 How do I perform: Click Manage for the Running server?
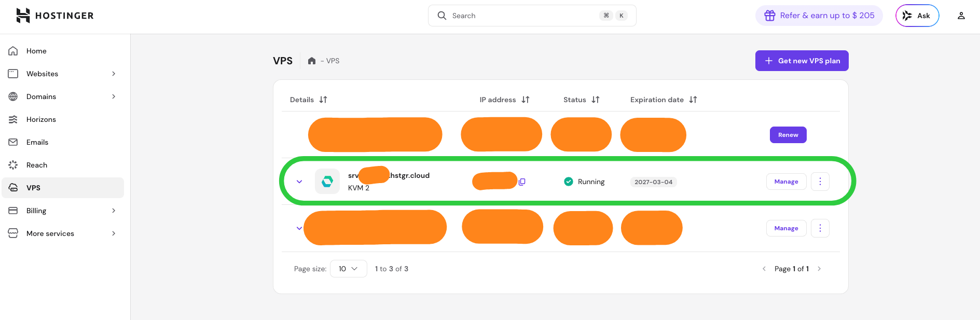tap(786, 182)
